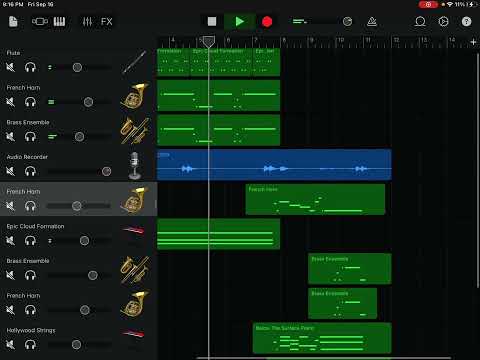Open the piano keyboard instrument view

click(x=59, y=22)
